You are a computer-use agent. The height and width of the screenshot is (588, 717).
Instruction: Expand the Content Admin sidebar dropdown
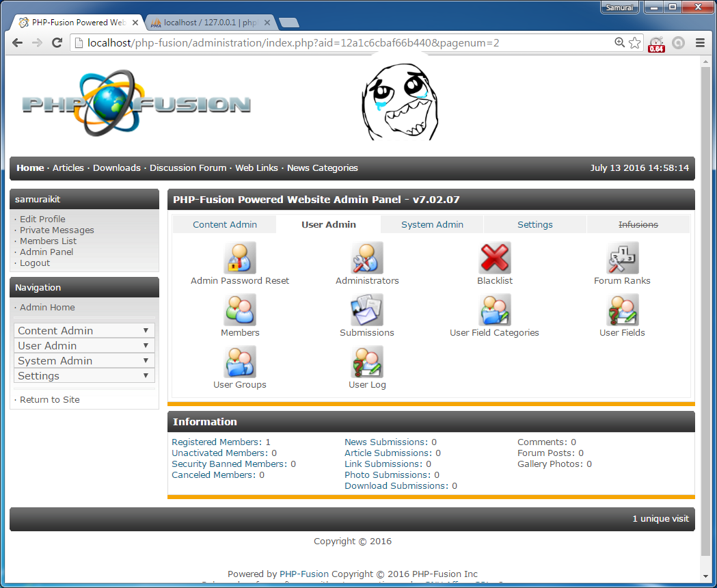[x=84, y=330]
